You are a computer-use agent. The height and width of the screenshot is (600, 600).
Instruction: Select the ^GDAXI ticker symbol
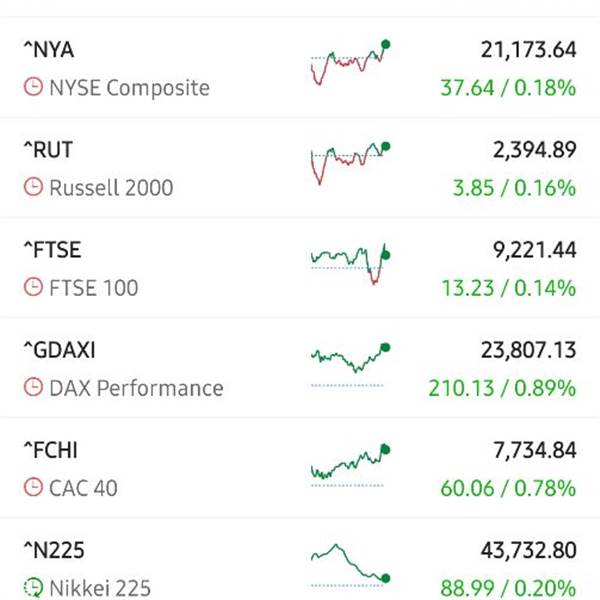pyautogui.click(x=59, y=350)
